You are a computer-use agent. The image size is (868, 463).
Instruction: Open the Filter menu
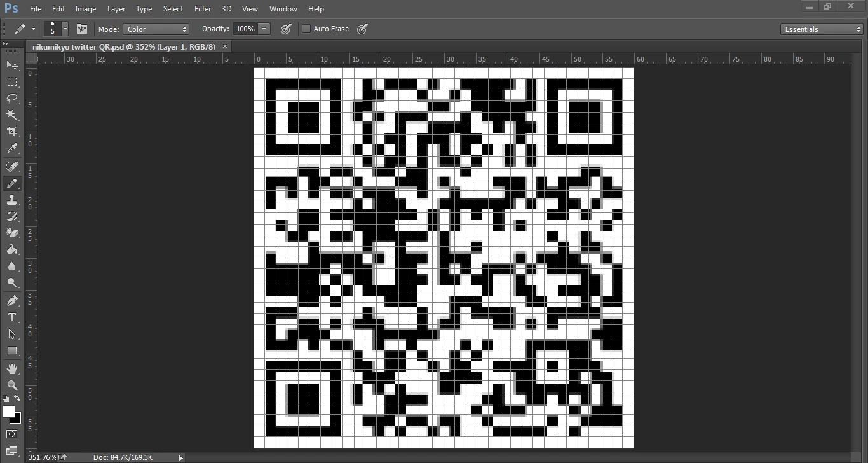tap(203, 9)
